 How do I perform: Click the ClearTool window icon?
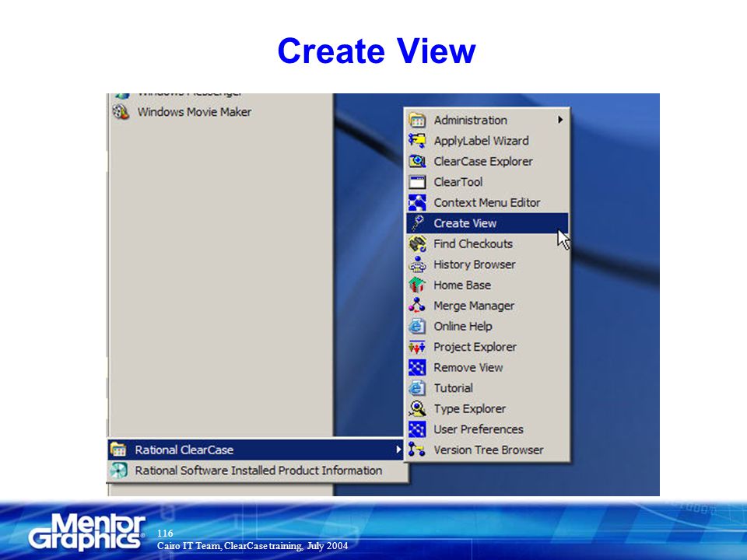pyautogui.click(x=417, y=182)
